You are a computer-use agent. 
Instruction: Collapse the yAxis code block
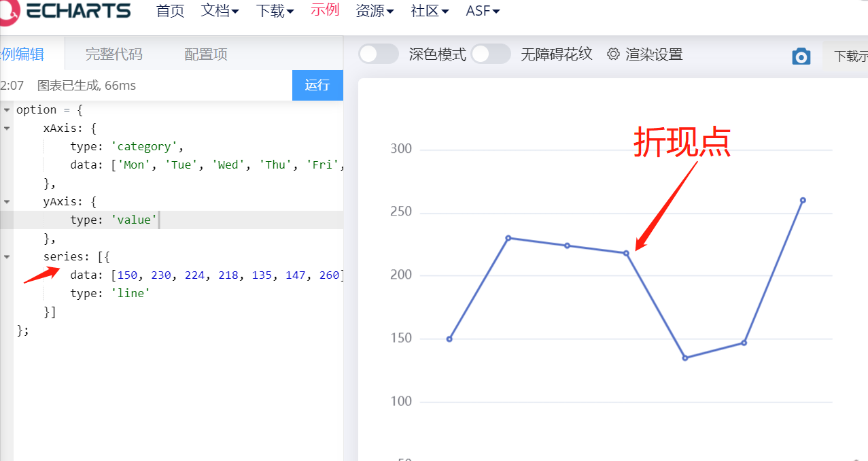(6, 201)
